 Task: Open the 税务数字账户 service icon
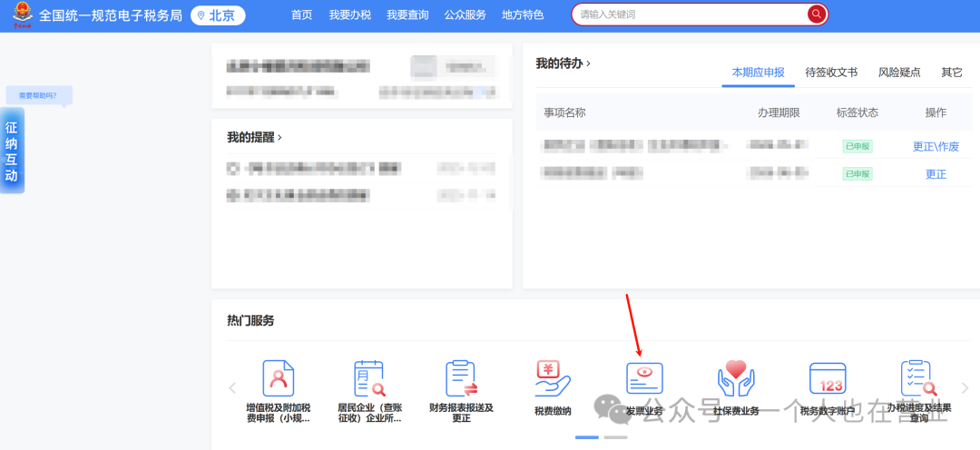(828, 378)
